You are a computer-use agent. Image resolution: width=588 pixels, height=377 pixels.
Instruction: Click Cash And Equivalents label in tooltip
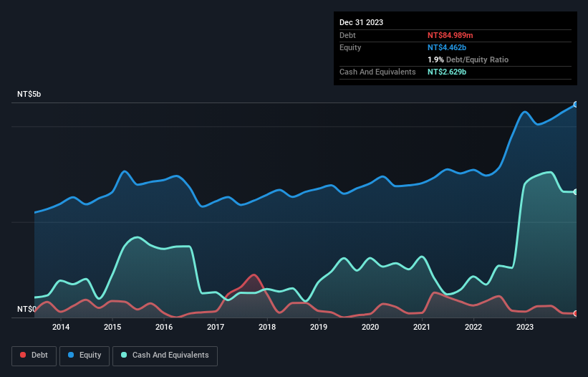click(377, 72)
